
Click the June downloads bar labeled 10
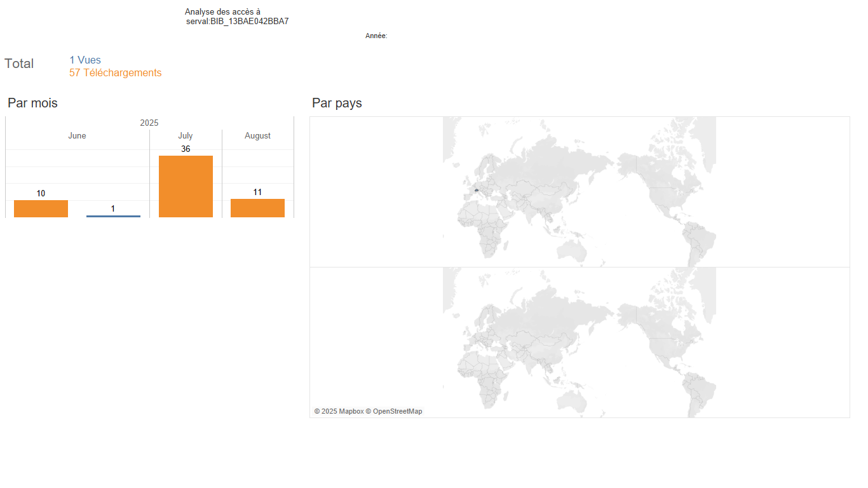pyautogui.click(x=41, y=208)
